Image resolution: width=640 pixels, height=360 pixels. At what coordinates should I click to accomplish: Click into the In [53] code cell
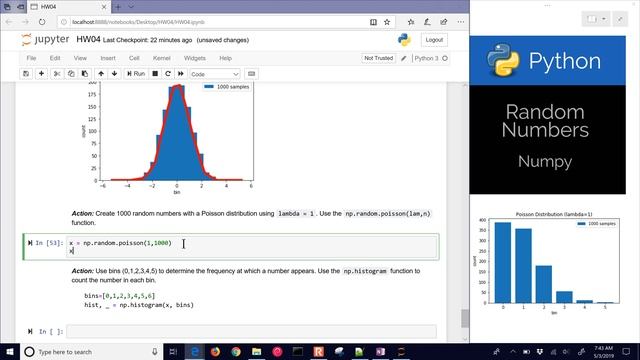click(x=252, y=247)
